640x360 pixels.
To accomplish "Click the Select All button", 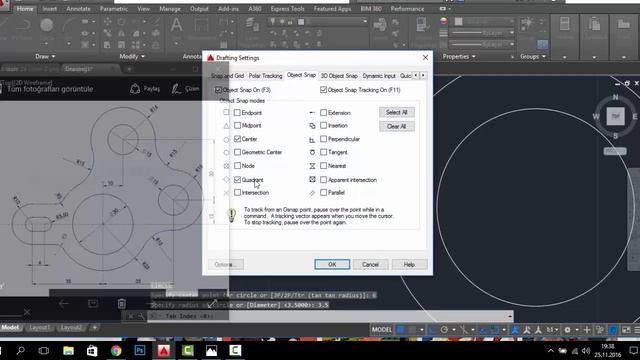I will [397, 112].
